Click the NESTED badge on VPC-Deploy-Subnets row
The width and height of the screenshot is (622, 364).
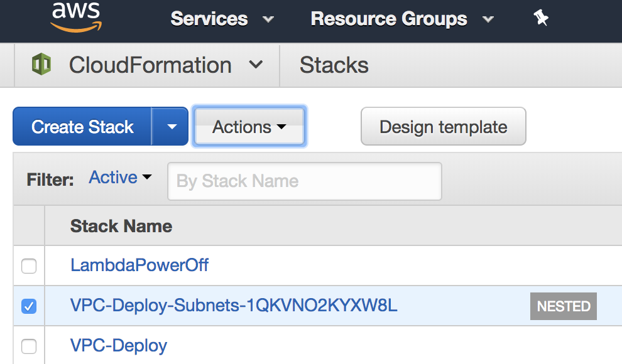pos(563,306)
